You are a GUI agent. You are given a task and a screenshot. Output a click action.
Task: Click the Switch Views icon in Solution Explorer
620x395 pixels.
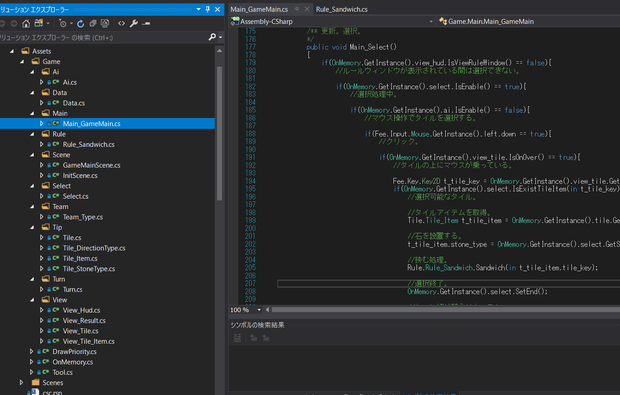[x=39, y=24]
